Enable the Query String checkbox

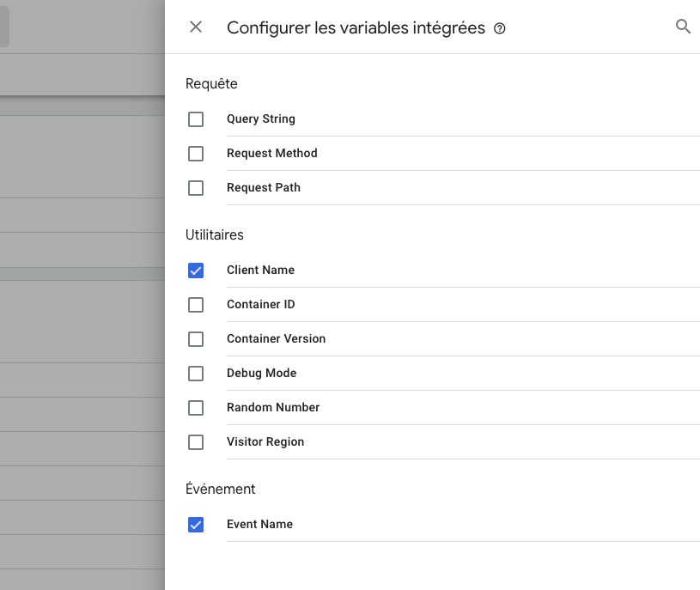tap(196, 119)
